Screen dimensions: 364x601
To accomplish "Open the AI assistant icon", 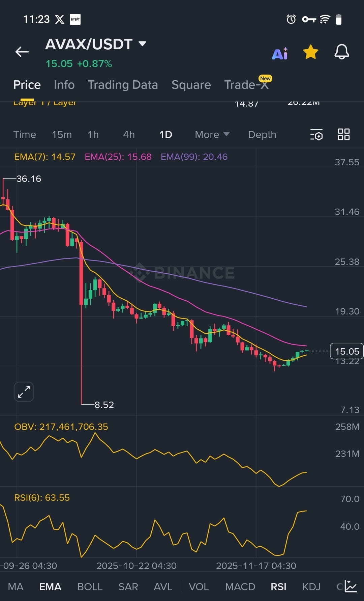I will tap(280, 53).
